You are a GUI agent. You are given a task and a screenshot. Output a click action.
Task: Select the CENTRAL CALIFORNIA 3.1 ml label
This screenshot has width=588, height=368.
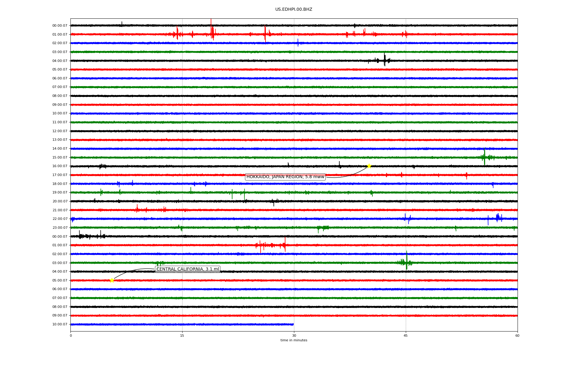point(188,269)
